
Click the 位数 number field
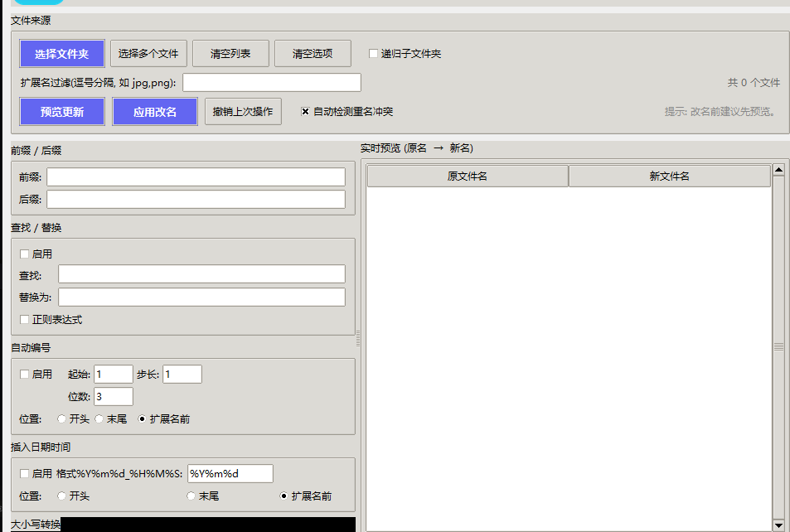tap(114, 396)
